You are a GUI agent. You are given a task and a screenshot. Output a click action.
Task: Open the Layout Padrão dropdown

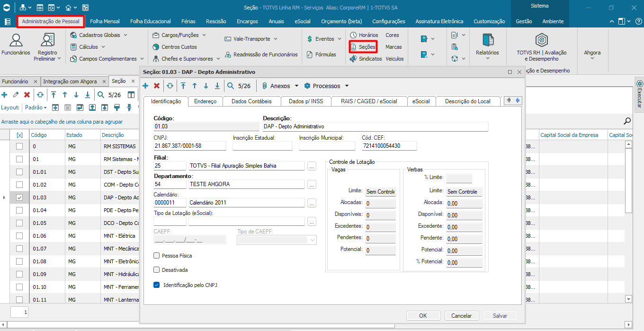[36, 107]
